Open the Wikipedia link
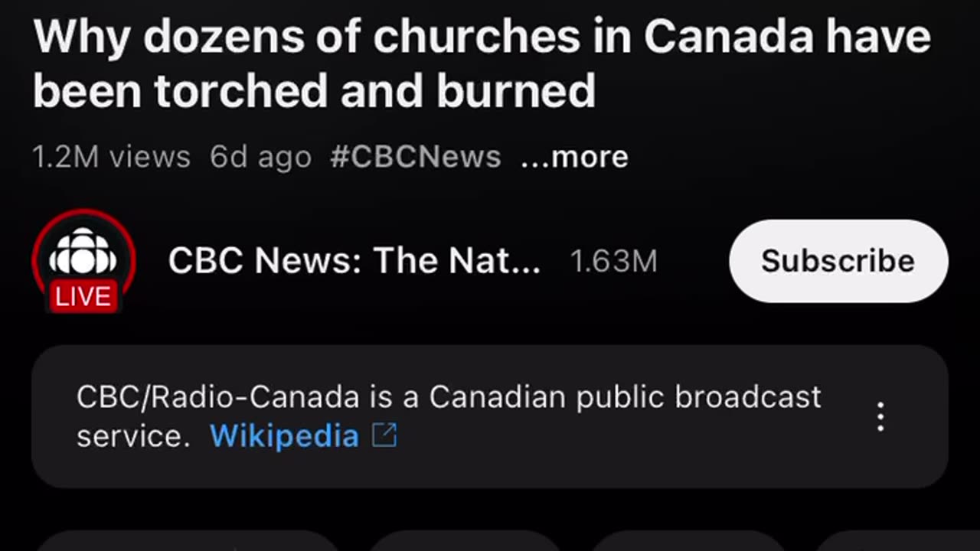Screen dimensions: 980x551 click(284, 436)
